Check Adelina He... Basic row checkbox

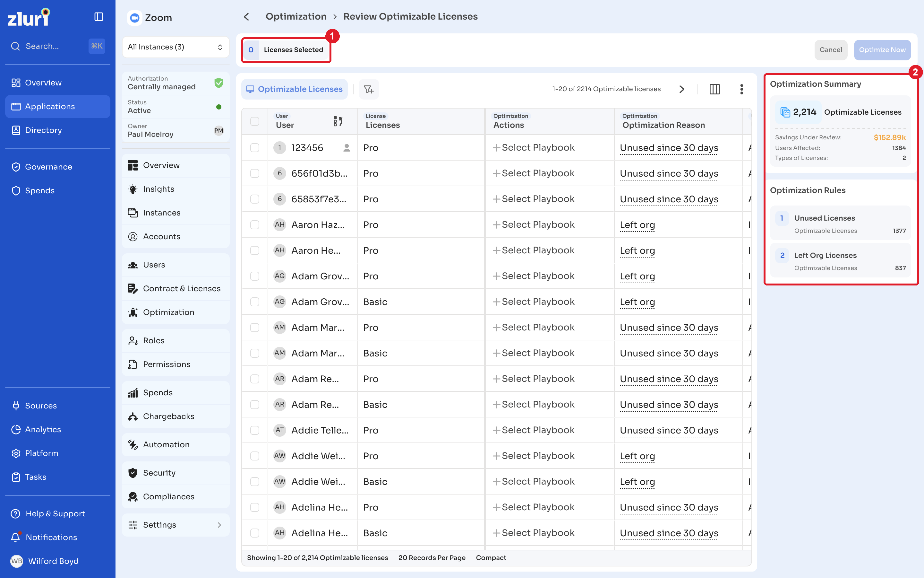pyautogui.click(x=255, y=533)
